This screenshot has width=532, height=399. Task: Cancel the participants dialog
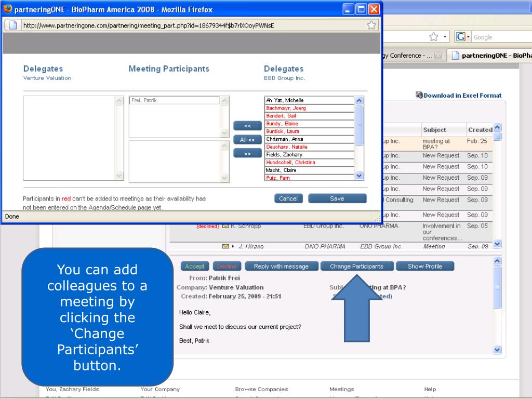288,198
